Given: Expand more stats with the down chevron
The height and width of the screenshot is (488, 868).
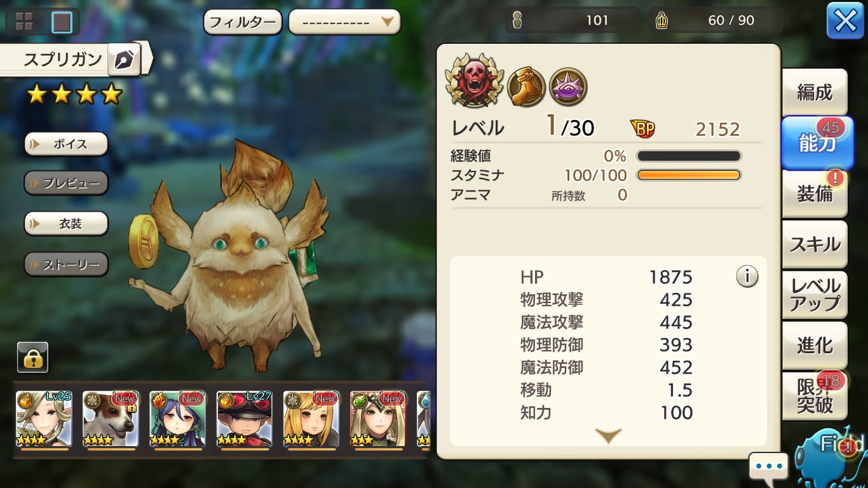Looking at the screenshot, I should tap(609, 435).
